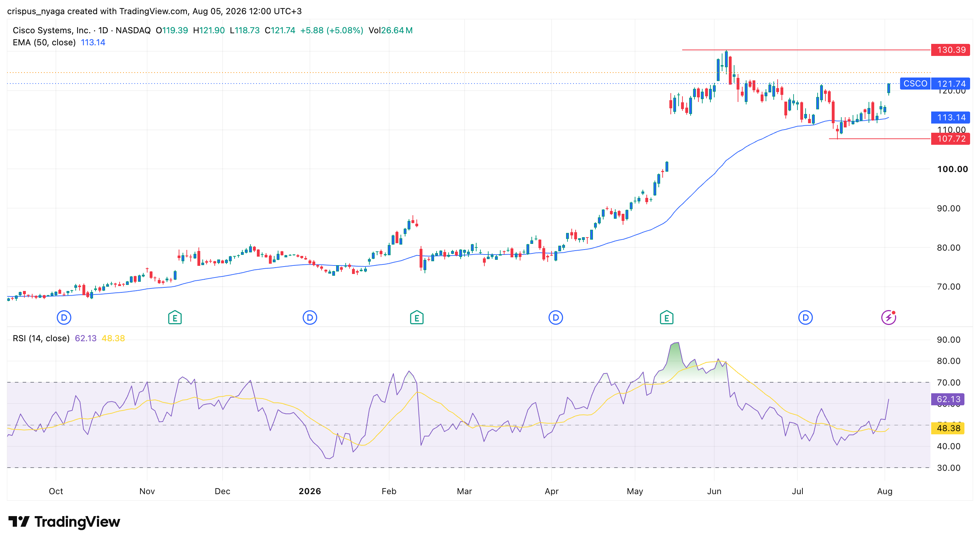Click the blue 113.14 EMA axis label
980x543 pixels.
pyautogui.click(x=950, y=118)
